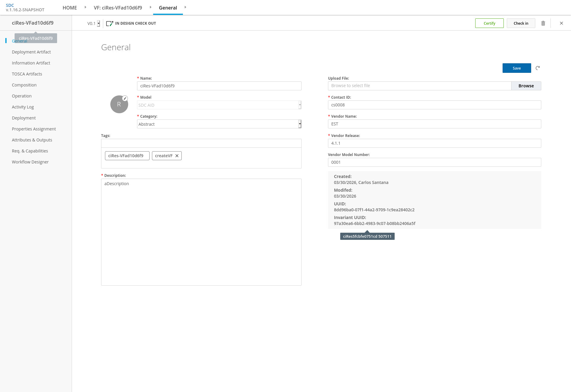Open the V0.1 version dropdown
Screen dimensions: 571x392
(x=98, y=23)
